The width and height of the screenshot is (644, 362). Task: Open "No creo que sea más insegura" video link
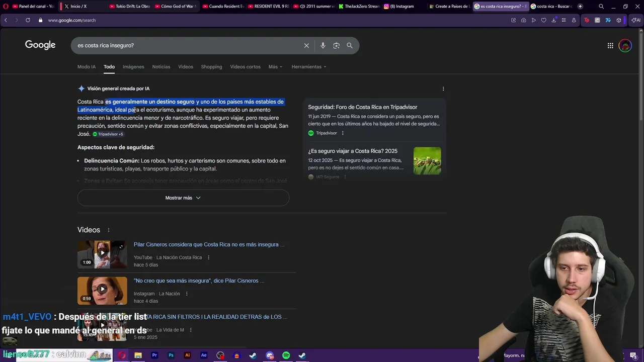click(199, 281)
